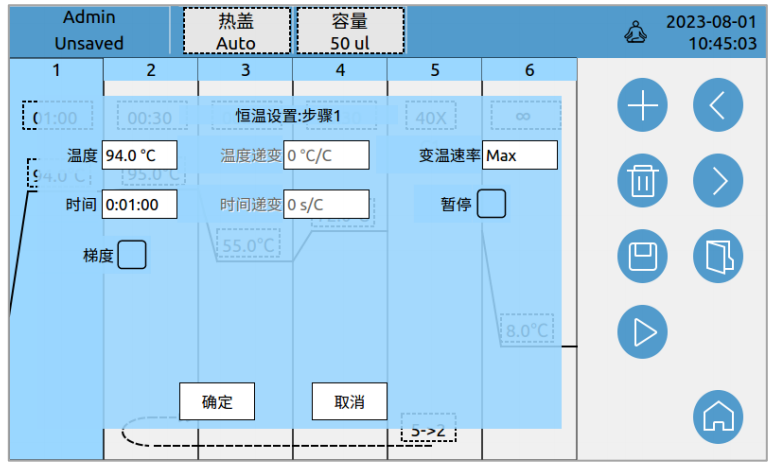
Task: Enable the 暂停 pause checkbox
Action: 491,203
